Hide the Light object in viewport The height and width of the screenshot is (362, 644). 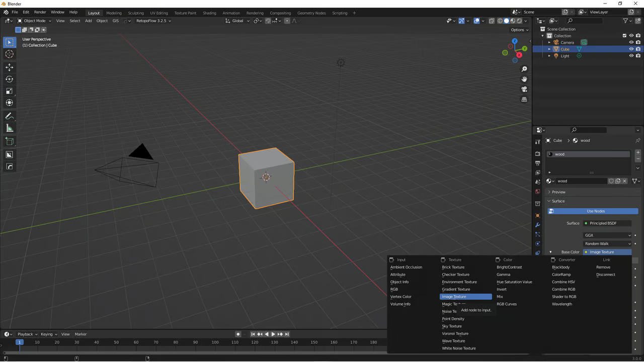(x=631, y=56)
